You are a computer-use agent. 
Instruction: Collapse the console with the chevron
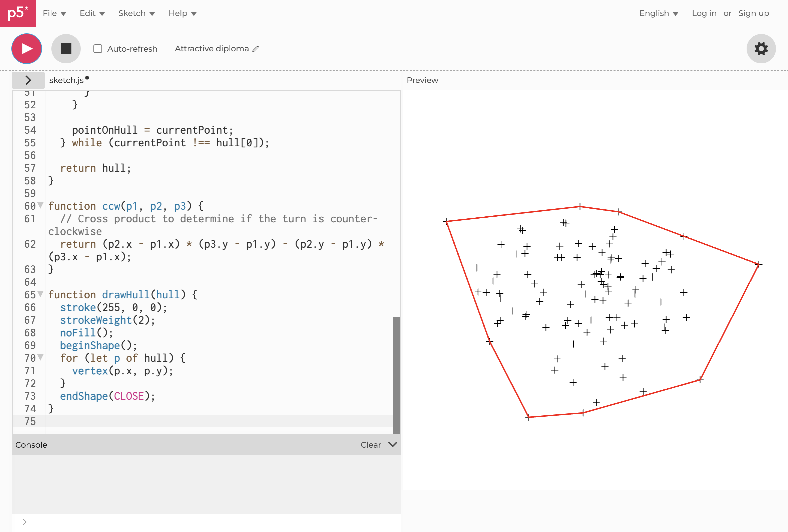[393, 445]
